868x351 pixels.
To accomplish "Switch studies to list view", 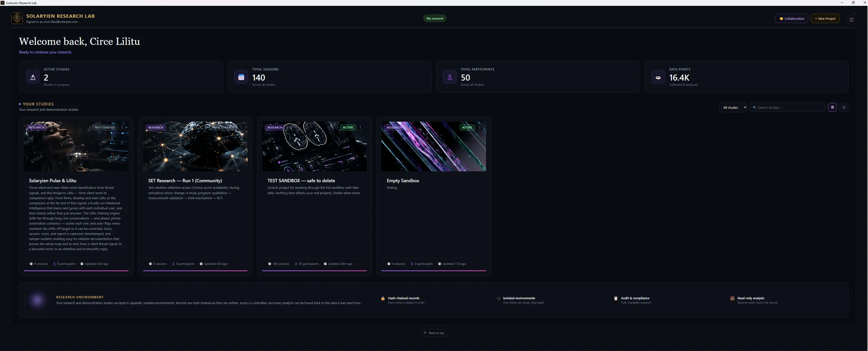I will pyautogui.click(x=844, y=107).
